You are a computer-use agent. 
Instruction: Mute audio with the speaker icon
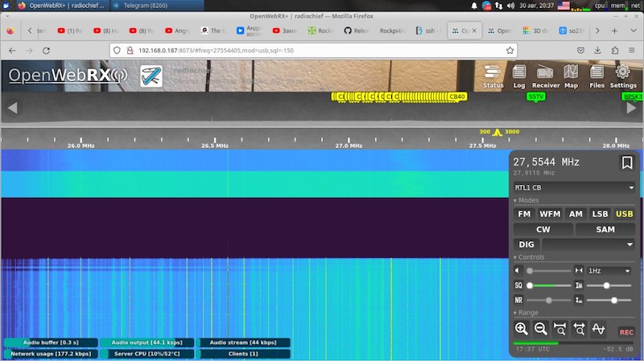[x=518, y=271]
